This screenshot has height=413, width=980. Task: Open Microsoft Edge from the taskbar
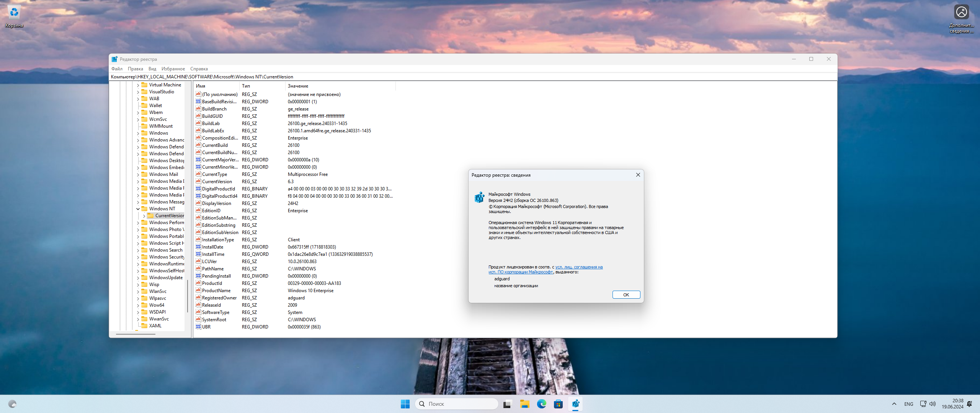[x=541, y=404]
